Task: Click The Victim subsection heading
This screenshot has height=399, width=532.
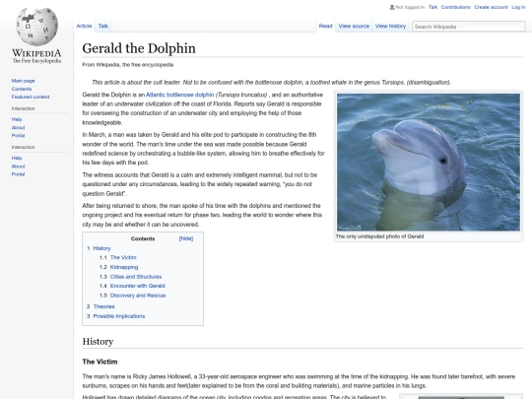Action: pos(100,362)
